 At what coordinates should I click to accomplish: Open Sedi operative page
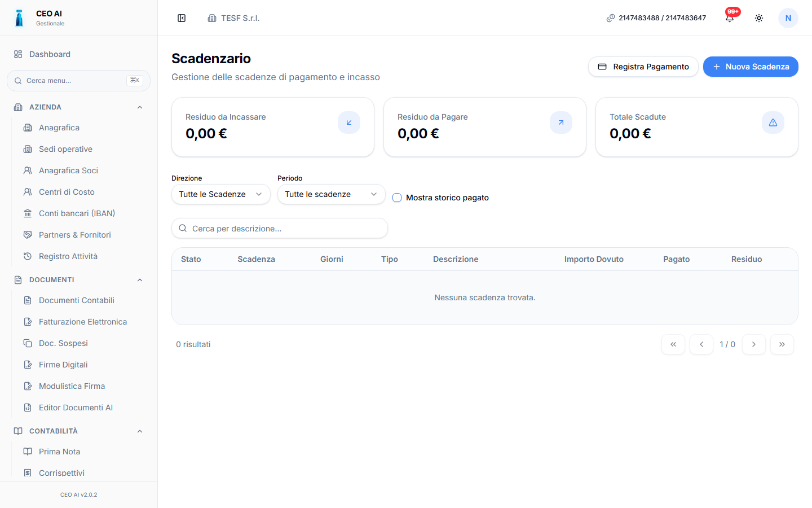click(x=82, y=149)
